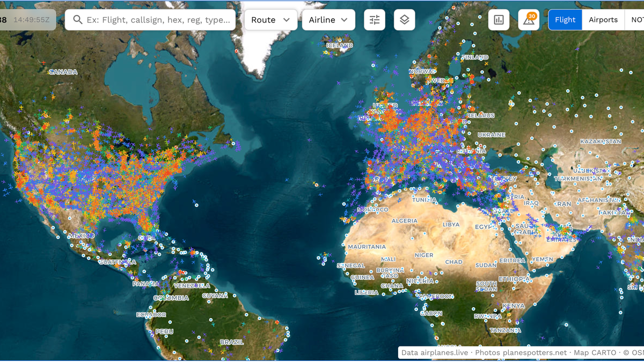The height and width of the screenshot is (362, 644).
Task: Focus the flight search input field
Action: 150,20
